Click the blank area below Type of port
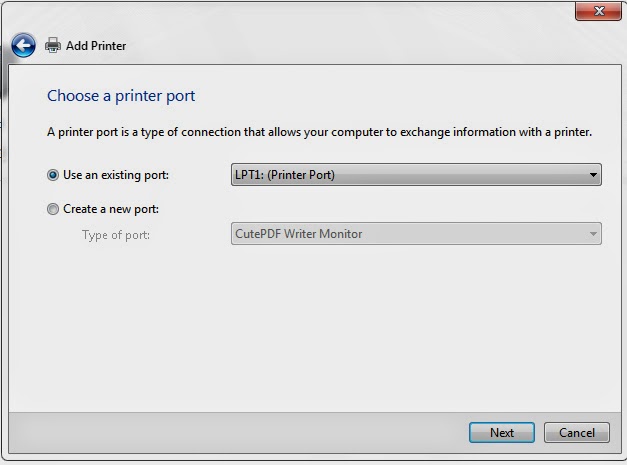The height and width of the screenshot is (465, 627). [x=315, y=328]
